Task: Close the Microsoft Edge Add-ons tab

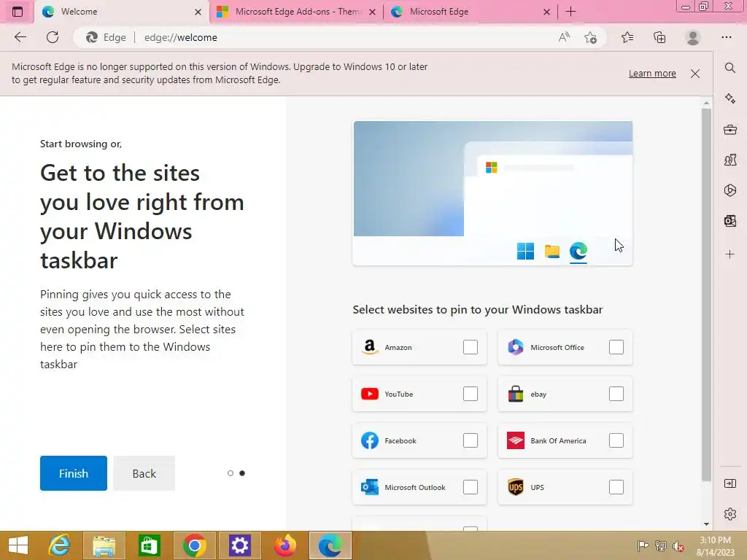Action: click(373, 12)
